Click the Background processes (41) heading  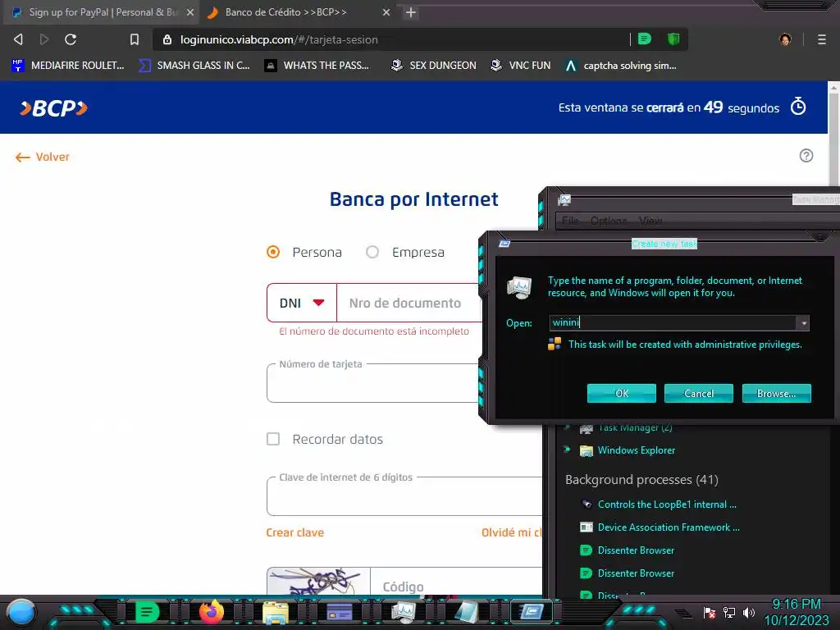tap(641, 479)
